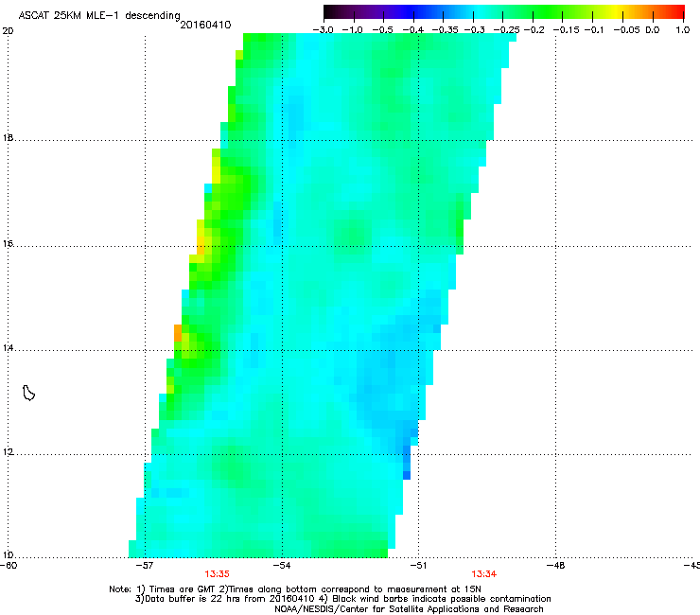Viewport: 700px width, 615px height.
Task: Click the date label 20160410
Action: (x=205, y=25)
